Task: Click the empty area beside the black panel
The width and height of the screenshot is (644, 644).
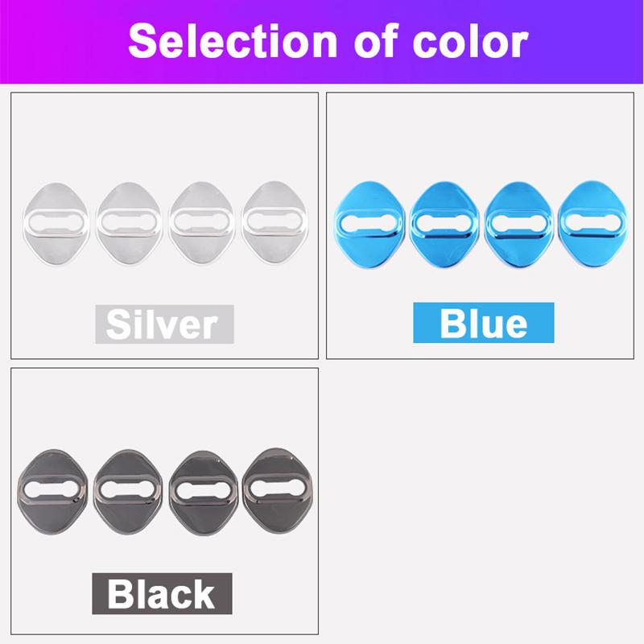Action: coord(481,499)
